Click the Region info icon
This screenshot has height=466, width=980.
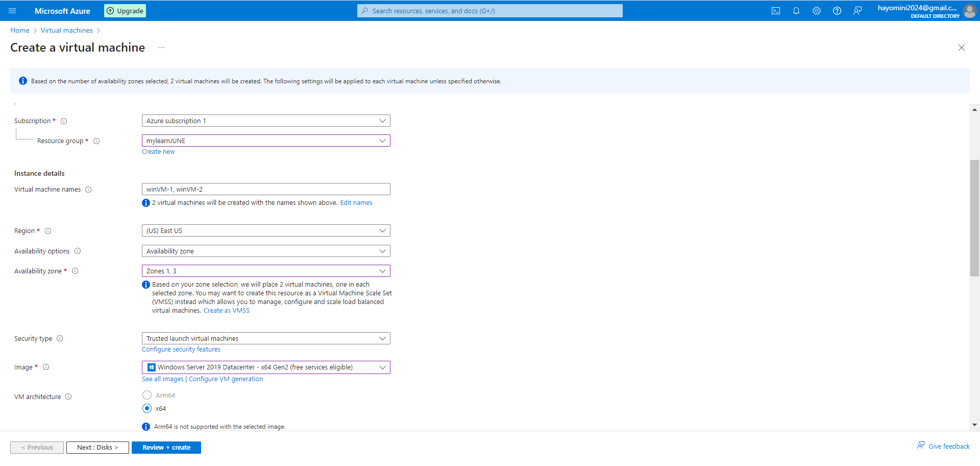(x=48, y=231)
